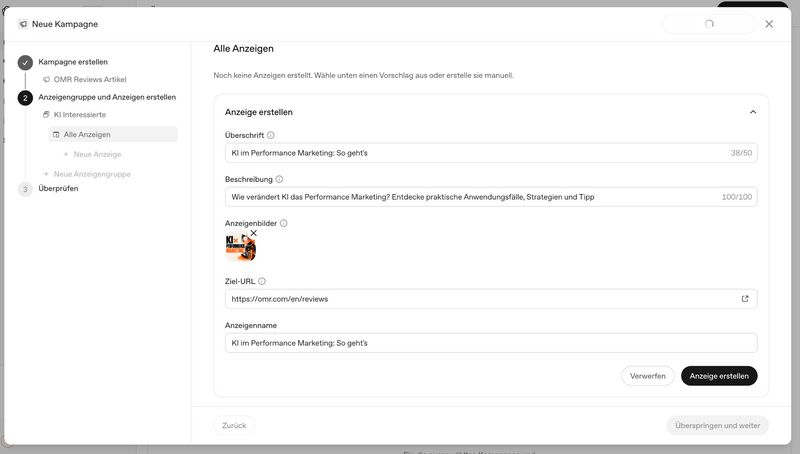This screenshot has height=454, width=800.
Task: Remove the ad image with X
Action: pyautogui.click(x=254, y=233)
